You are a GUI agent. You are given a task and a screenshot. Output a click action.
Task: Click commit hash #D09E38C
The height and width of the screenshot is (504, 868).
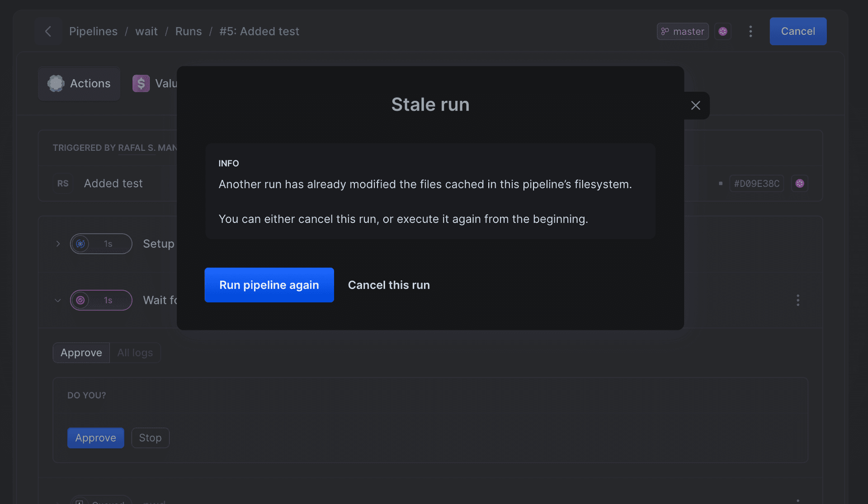tap(756, 184)
